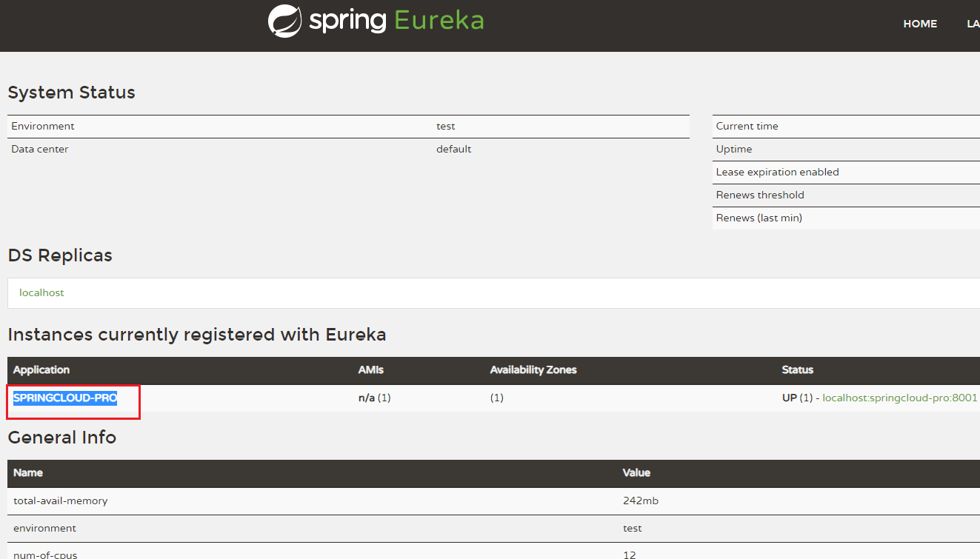Click the Application column header

click(41, 369)
